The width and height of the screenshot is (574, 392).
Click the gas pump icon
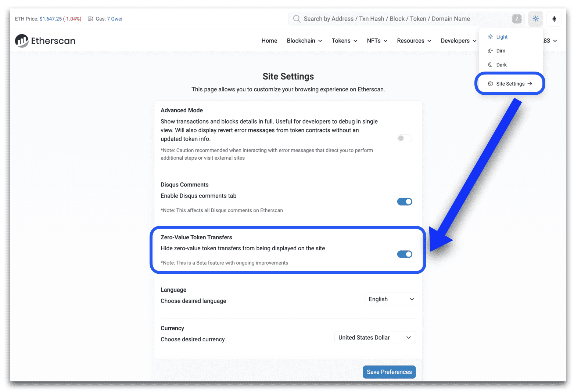click(90, 19)
